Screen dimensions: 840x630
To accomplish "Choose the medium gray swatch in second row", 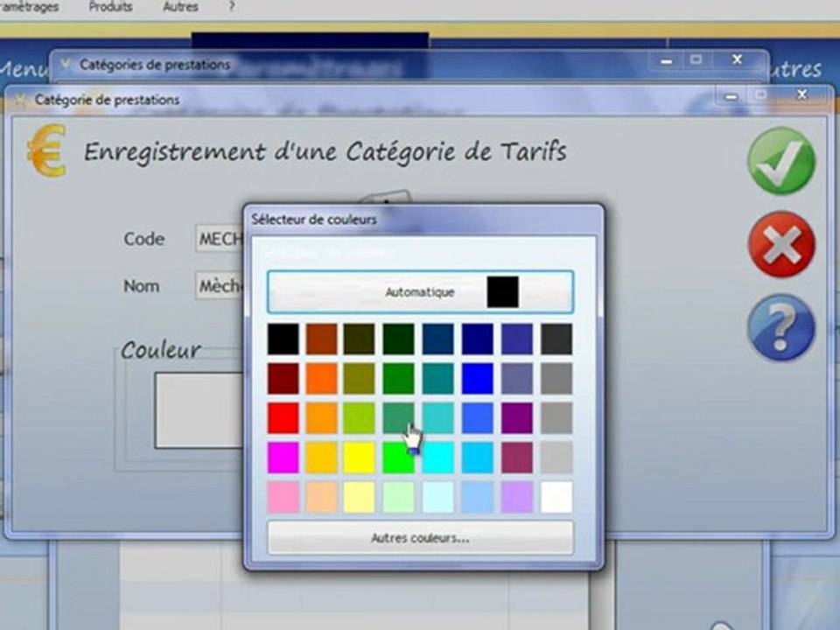I will pyautogui.click(x=556, y=378).
